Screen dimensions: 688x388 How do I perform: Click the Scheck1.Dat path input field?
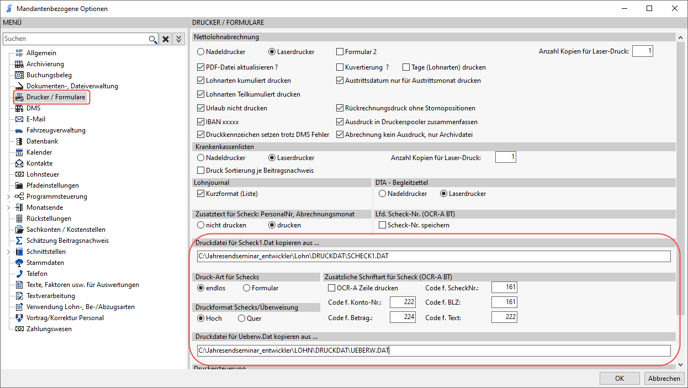point(434,256)
